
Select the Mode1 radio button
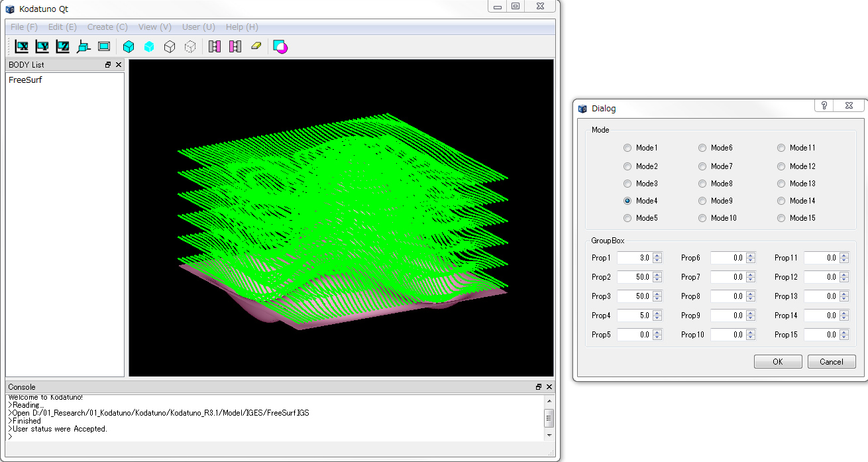click(x=627, y=148)
